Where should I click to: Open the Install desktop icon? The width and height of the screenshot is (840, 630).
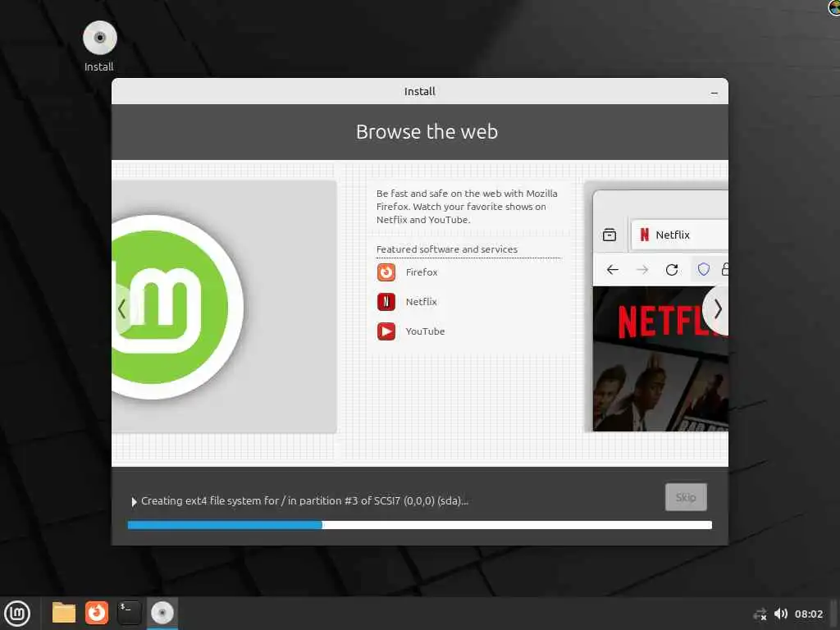click(x=99, y=46)
